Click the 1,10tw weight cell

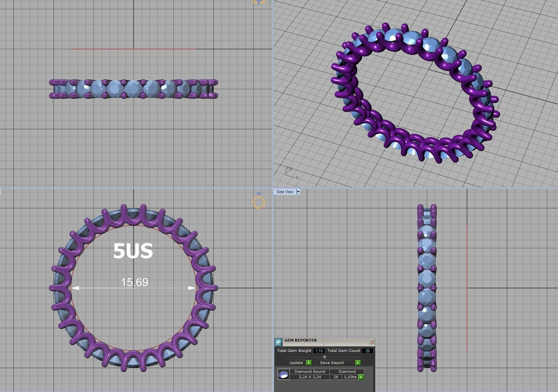350,377
